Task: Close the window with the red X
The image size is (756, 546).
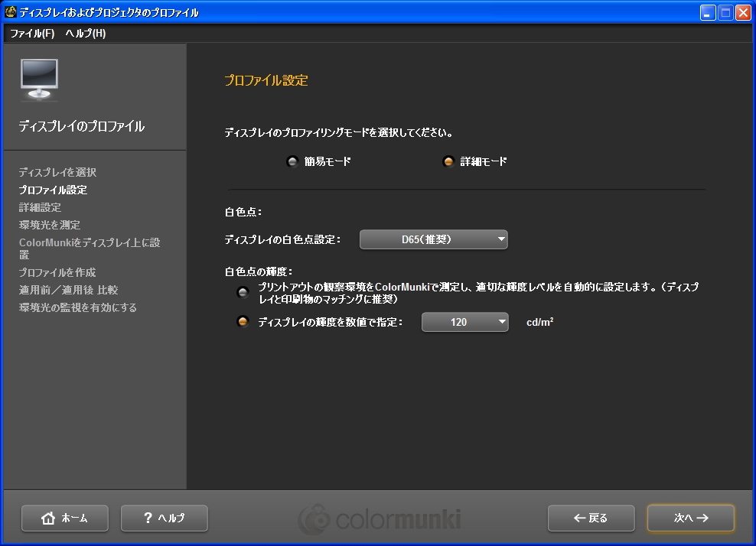Action: point(744,12)
